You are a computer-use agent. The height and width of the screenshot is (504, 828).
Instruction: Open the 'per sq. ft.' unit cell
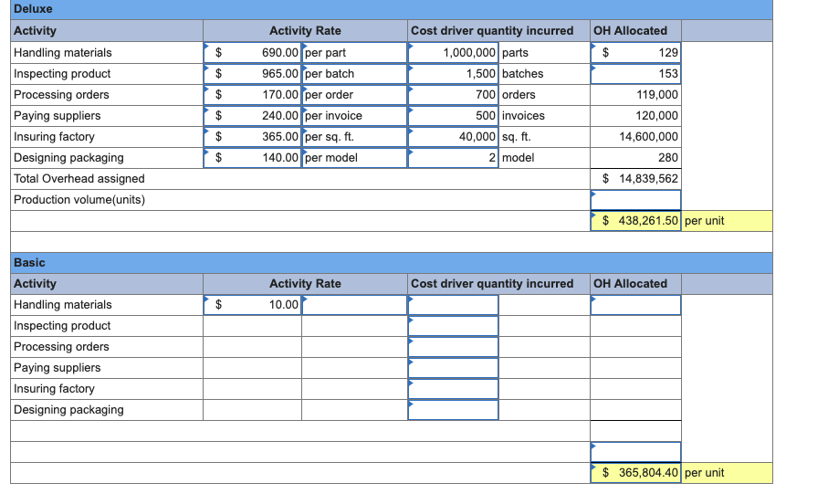pos(354,137)
